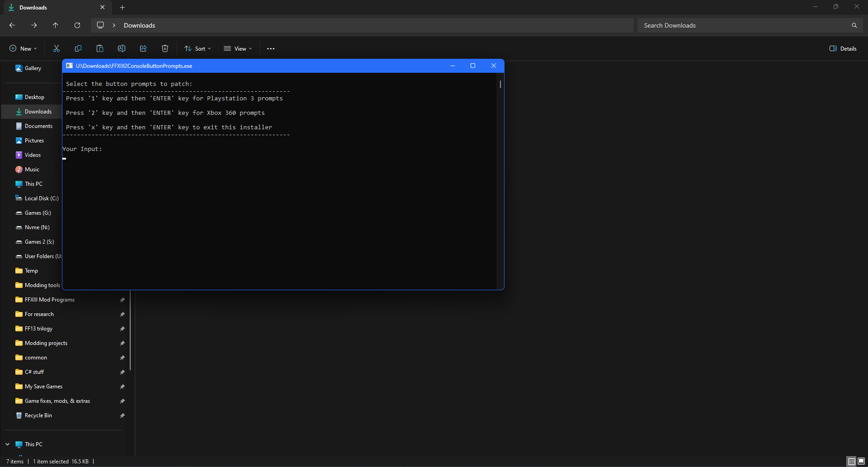
Task: Unpin the Recycle Bin shortcut
Action: [x=122, y=415]
